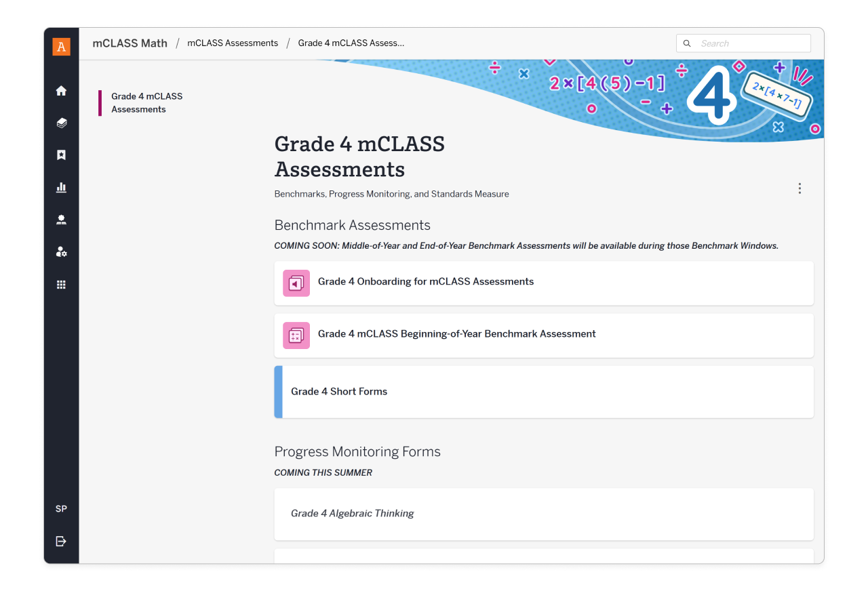Screen dimensions: 868x591
Task: Click the Beginning-of-Year Benchmark assessment icon
Action: click(296, 335)
